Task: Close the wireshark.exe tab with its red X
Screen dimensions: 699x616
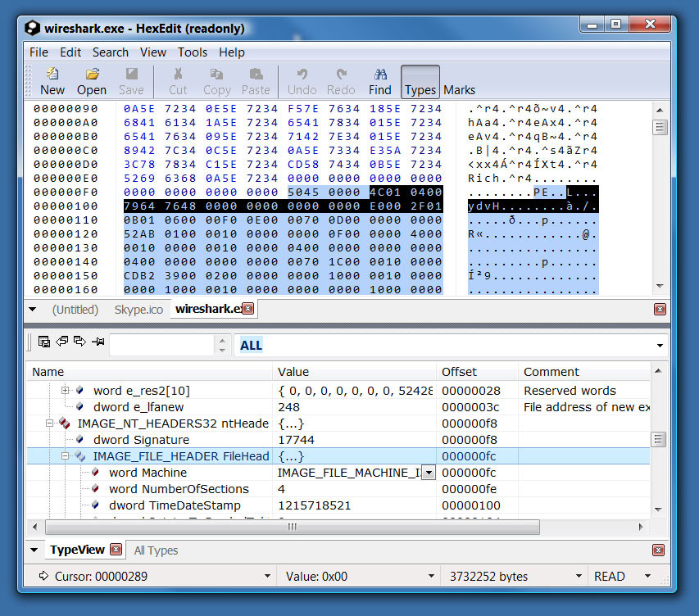Action: pyautogui.click(x=248, y=309)
